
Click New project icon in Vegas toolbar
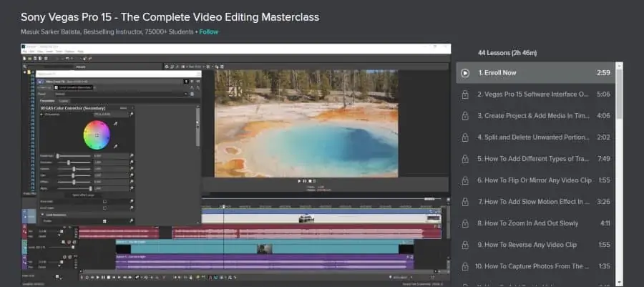pyautogui.click(x=24, y=59)
